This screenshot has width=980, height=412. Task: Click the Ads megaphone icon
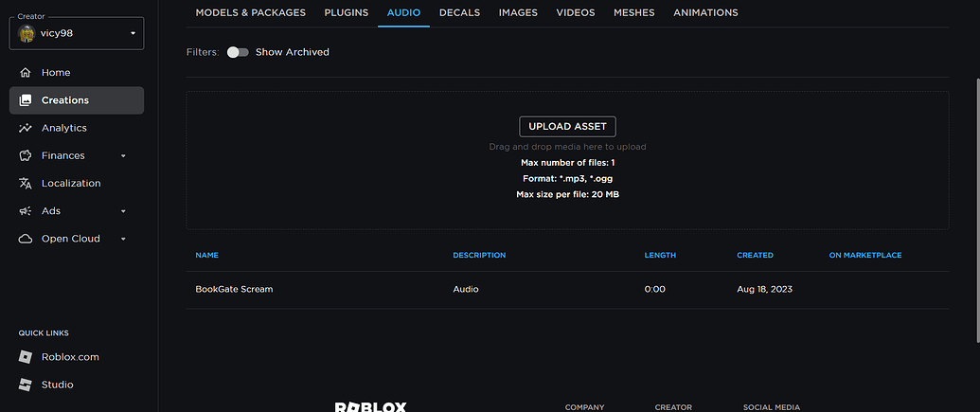[x=26, y=210]
